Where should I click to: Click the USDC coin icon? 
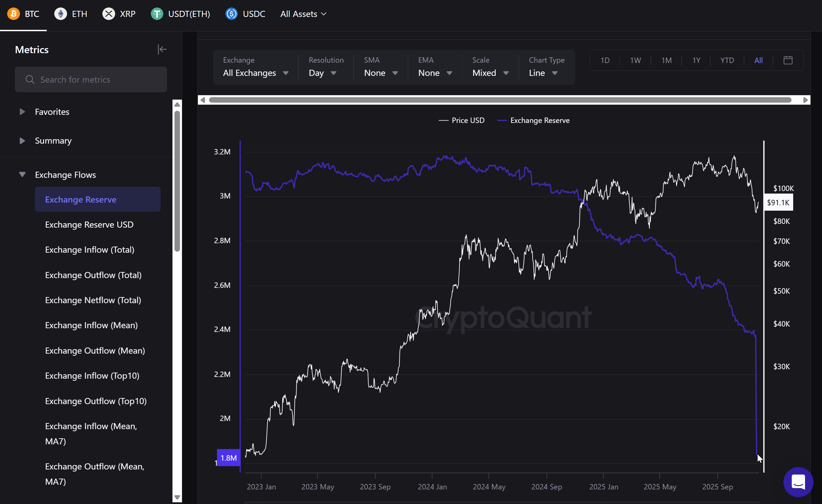point(232,14)
